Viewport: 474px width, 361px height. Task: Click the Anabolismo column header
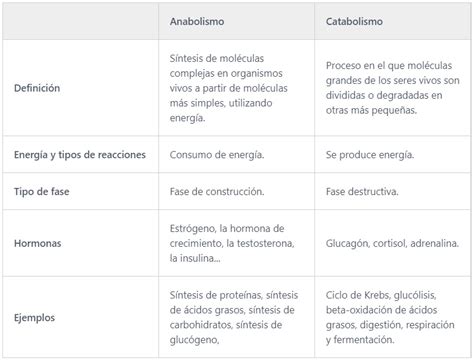[x=197, y=22]
